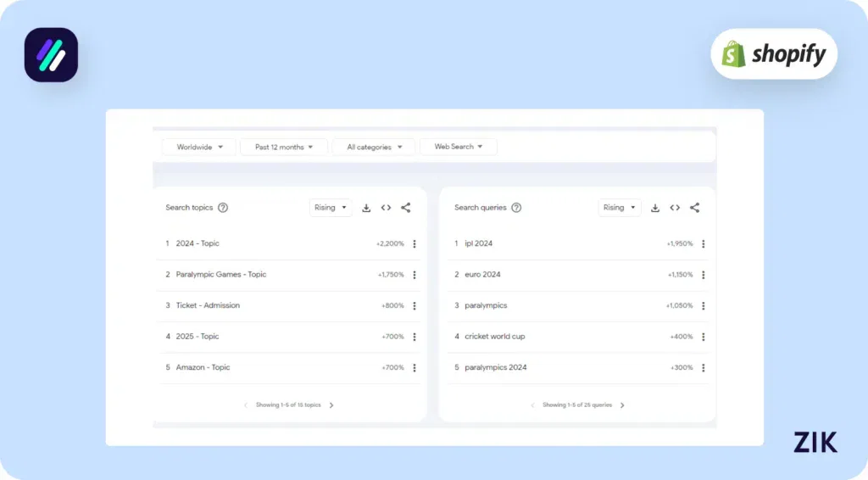The image size is (868, 480).
Task: Open more options for paralympics 2024
Action: pyautogui.click(x=703, y=367)
